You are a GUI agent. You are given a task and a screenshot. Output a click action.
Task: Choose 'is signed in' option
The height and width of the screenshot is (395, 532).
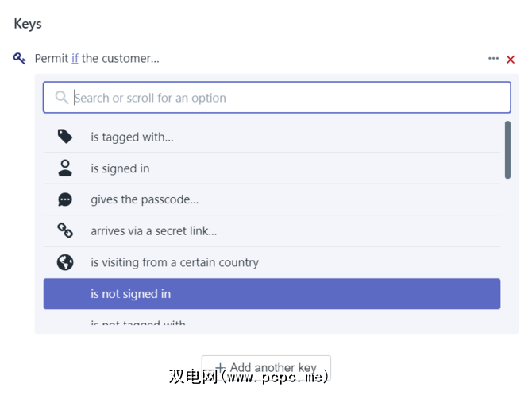tap(120, 168)
